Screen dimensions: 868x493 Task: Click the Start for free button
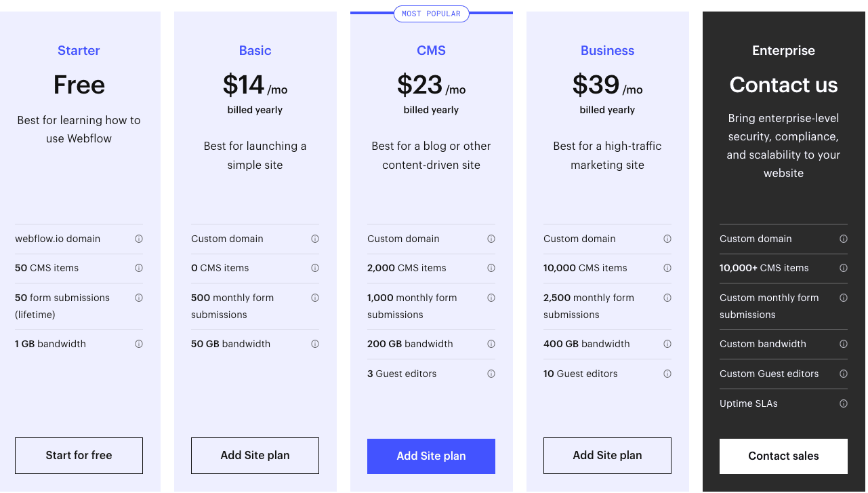[79, 456]
